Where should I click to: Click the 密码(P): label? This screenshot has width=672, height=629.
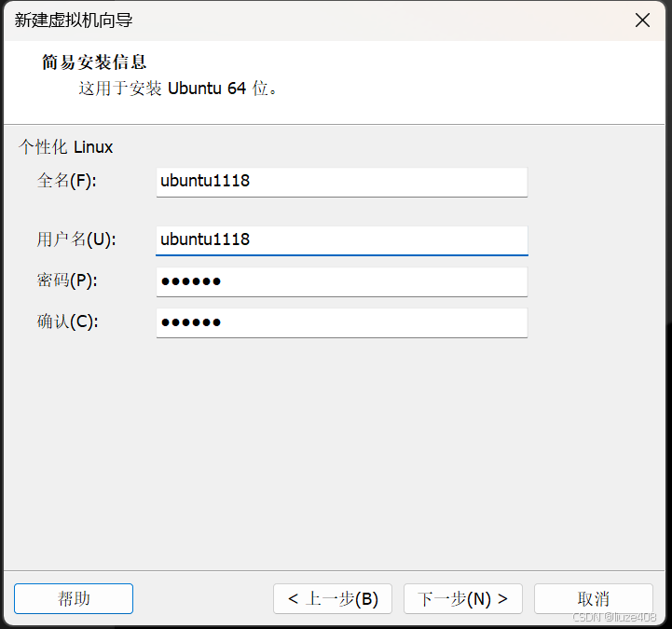click(x=67, y=280)
